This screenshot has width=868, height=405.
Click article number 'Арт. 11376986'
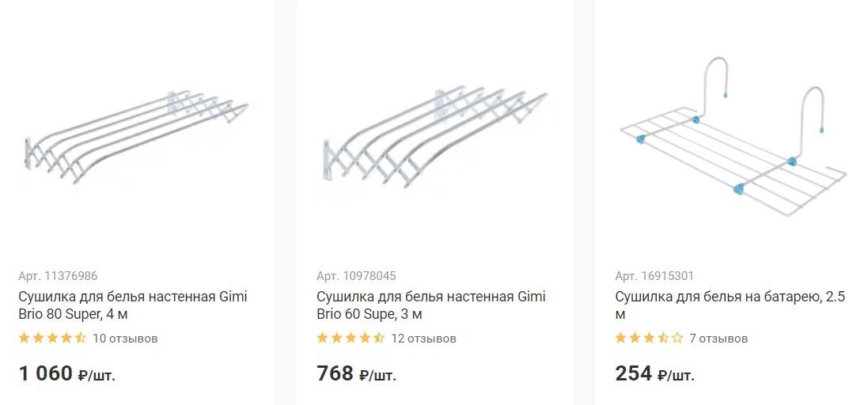click(58, 276)
